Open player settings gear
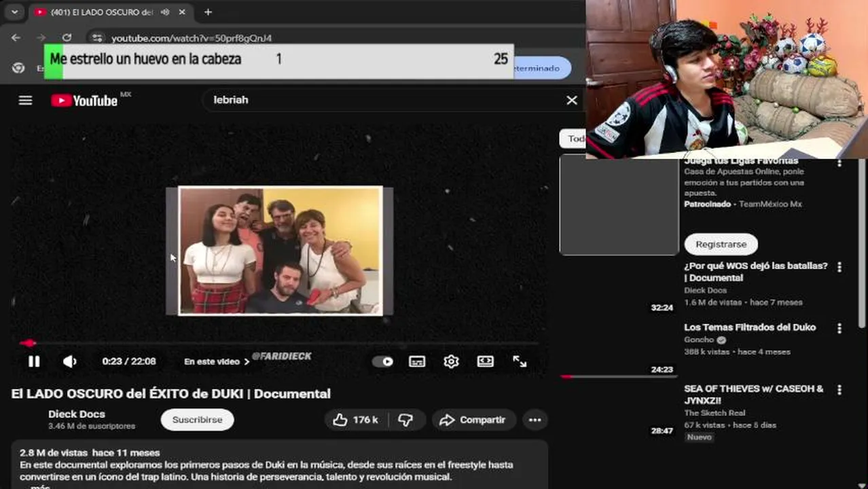Screen dimensions: 868x489 coord(451,361)
